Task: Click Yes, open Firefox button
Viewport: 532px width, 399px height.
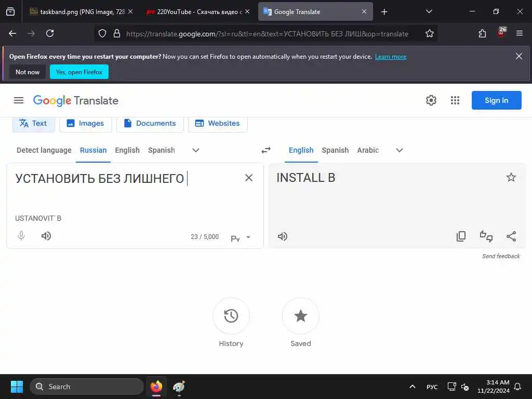Action: (79, 72)
